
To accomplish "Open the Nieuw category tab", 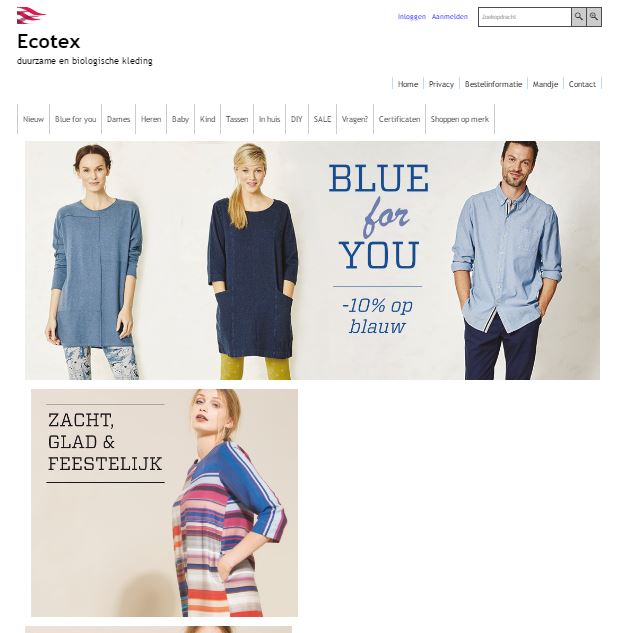I will point(33,119).
